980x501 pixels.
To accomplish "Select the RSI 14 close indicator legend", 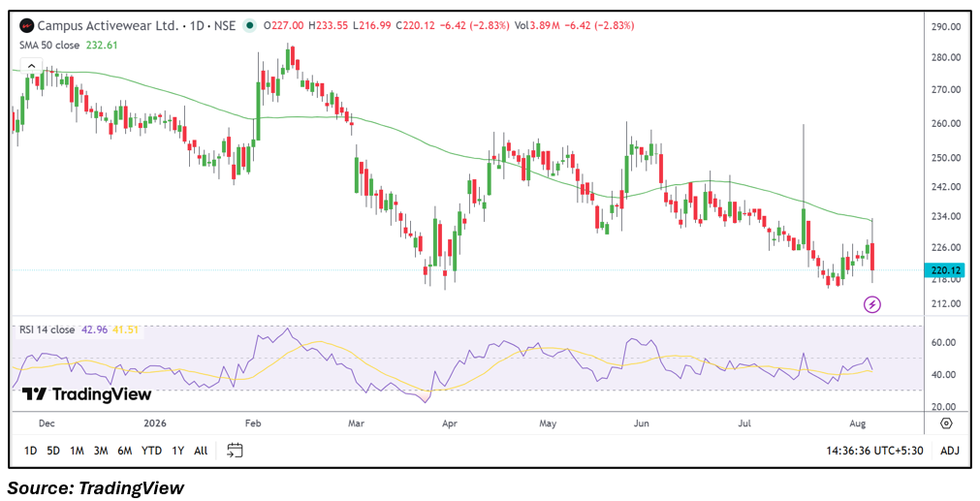I will click(x=47, y=329).
